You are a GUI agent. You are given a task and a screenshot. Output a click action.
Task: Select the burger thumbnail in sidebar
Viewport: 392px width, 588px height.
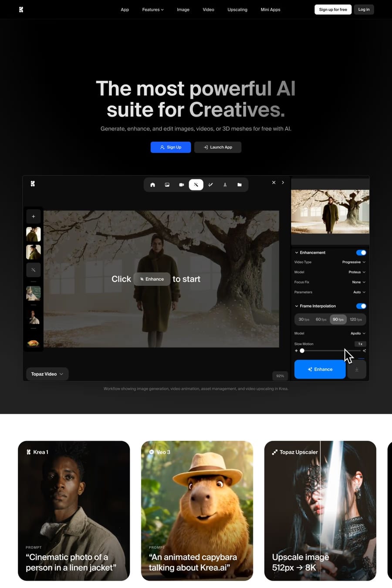34,343
